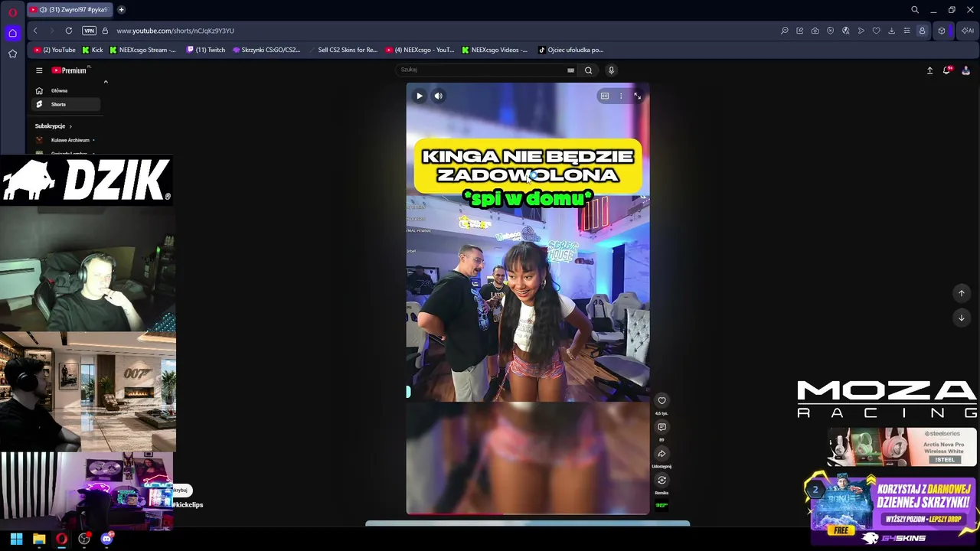Open the Opera menu logo
980x551 pixels.
[12, 11]
